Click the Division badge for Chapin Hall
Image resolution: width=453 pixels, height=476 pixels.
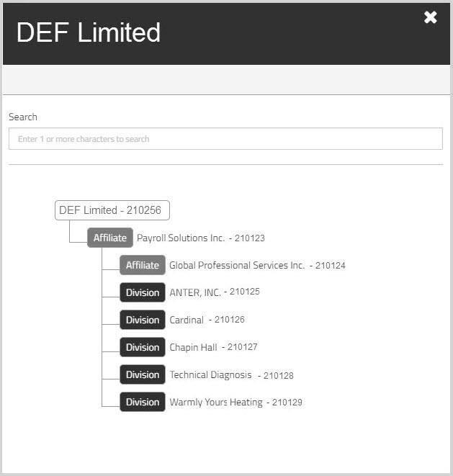pyautogui.click(x=143, y=347)
